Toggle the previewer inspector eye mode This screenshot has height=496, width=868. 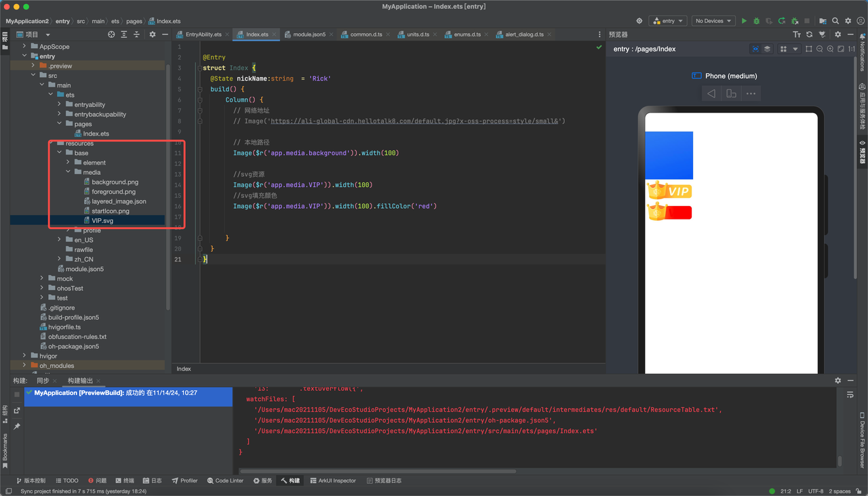click(x=755, y=49)
